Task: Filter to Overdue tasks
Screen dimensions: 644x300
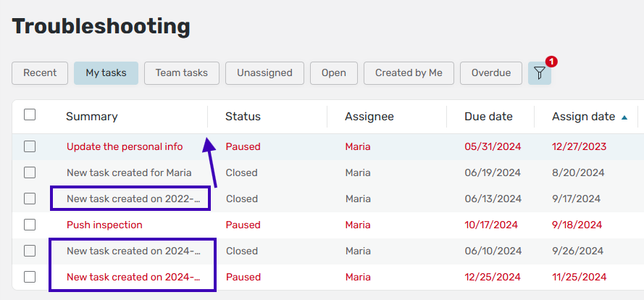Action: pos(490,73)
